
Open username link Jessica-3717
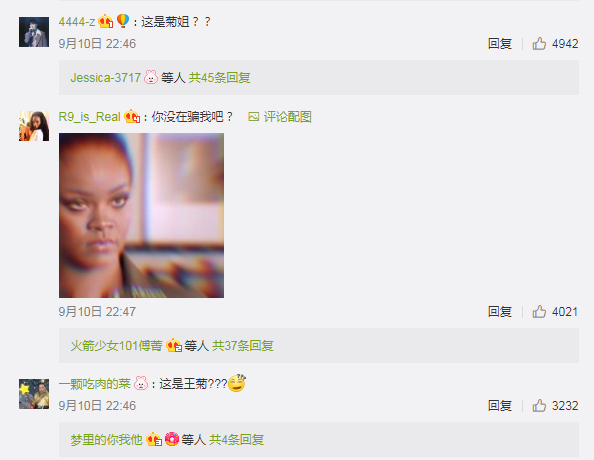(106, 78)
